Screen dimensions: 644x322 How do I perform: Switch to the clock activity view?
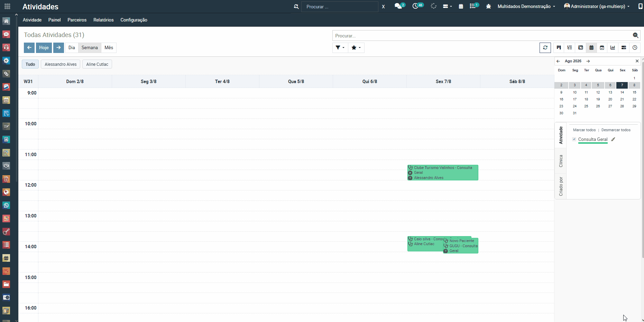[x=635, y=48]
